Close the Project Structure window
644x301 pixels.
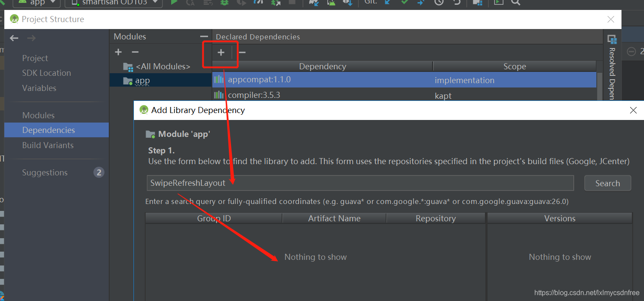[x=611, y=19]
